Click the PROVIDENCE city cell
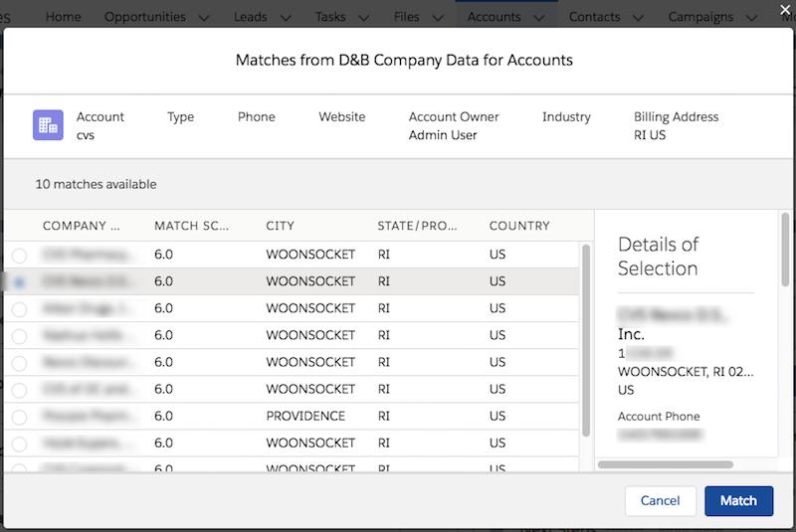796x532 pixels. click(x=305, y=416)
